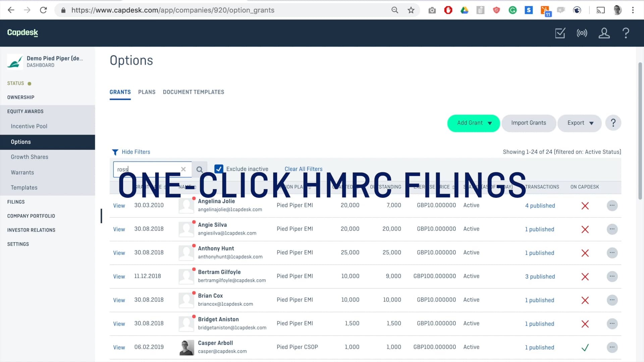Clear the search text with the X icon
This screenshot has height=362, width=644.
coord(183,169)
